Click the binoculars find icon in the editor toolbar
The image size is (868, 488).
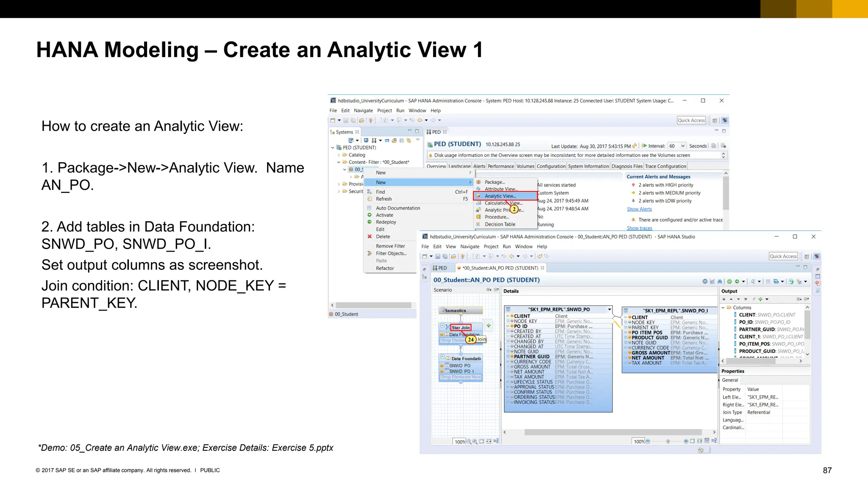click(x=720, y=281)
